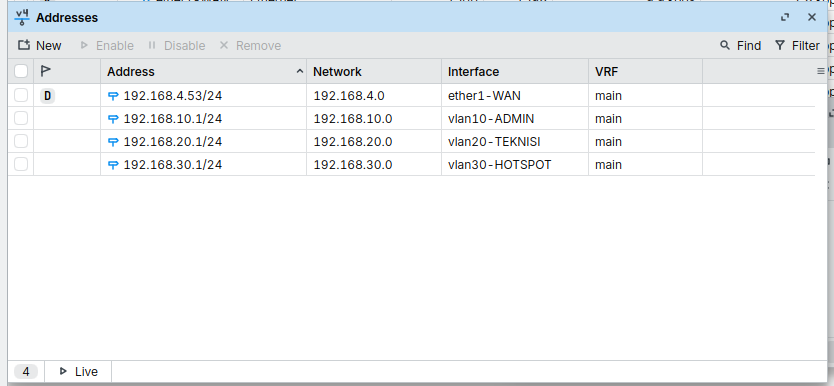The image size is (834, 386).
Task: Click the main VRF cell for vlan30-HOTSPOT
Action: pos(645,165)
